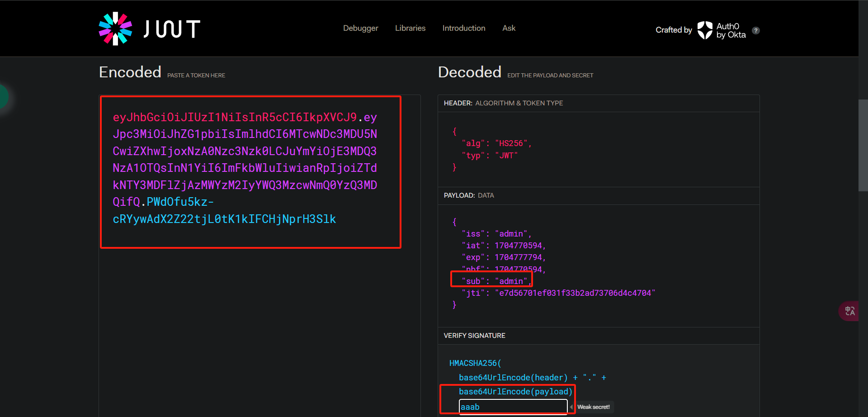Click the sub admin payload line
The height and width of the screenshot is (417, 868).
point(496,281)
